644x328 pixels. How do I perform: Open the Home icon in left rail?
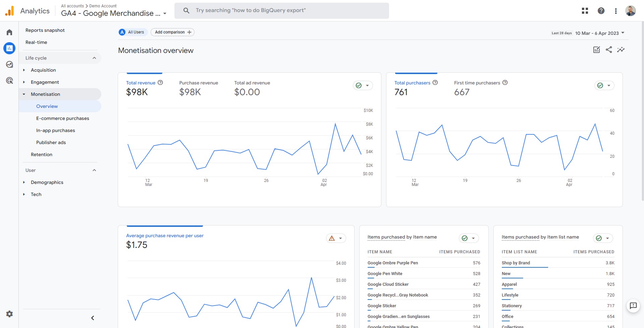[x=9, y=32]
